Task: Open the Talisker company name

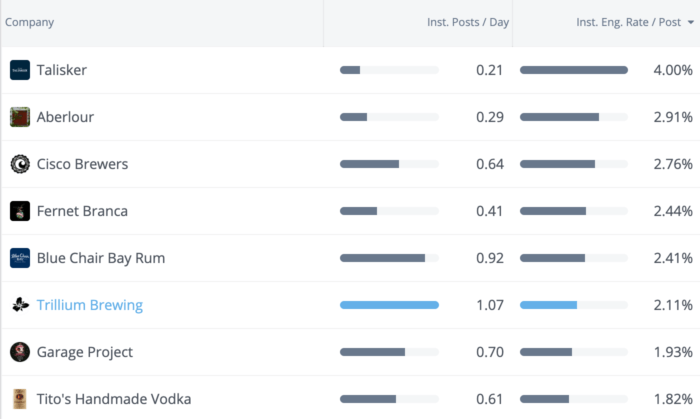Action: (62, 70)
